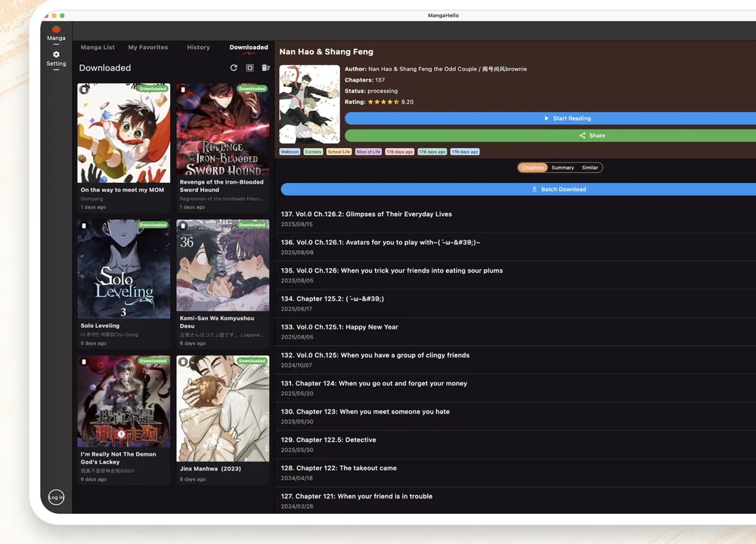756x544 pixels.
Task: Open I'm Really Not The Demon God's Lackey cover
Action: [124, 401]
